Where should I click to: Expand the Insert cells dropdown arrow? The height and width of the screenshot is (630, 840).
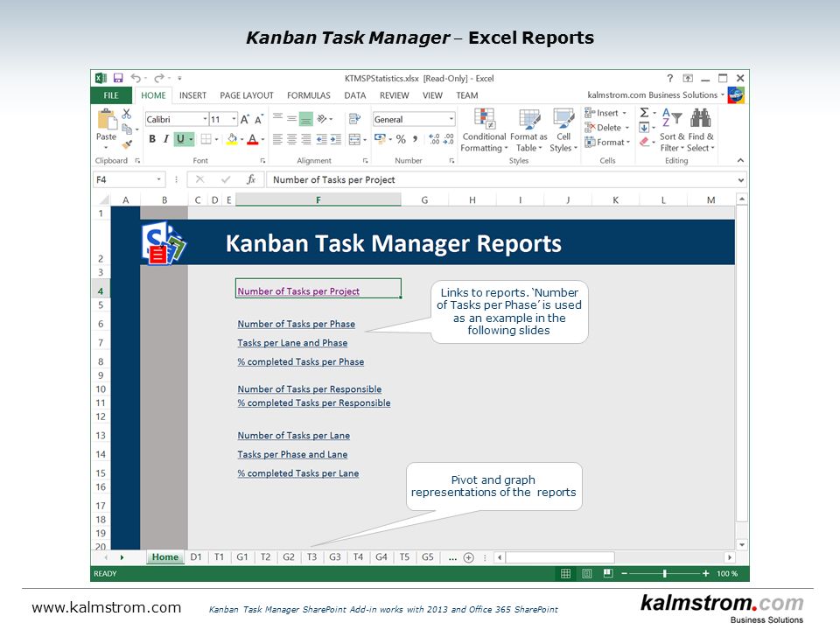tap(624, 113)
